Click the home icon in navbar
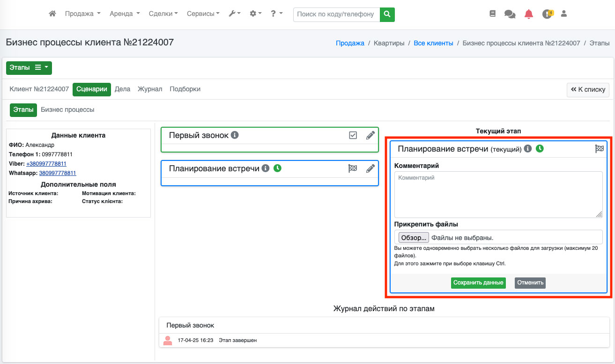 52,14
